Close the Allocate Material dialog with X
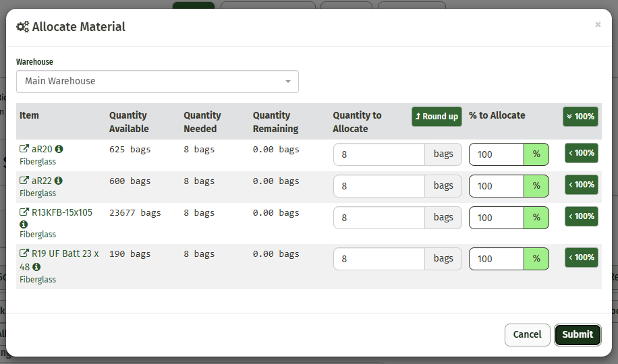Image resolution: width=618 pixels, height=364 pixels. [x=598, y=25]
